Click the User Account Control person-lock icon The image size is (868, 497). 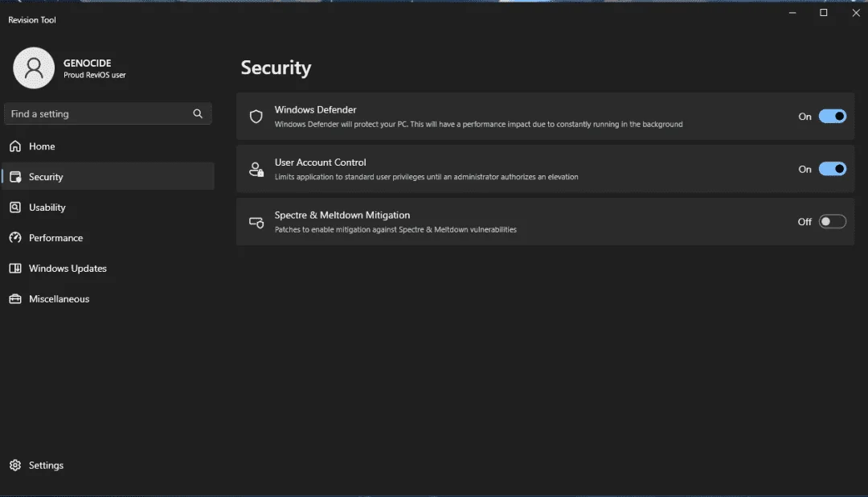[x=256, y=169]
